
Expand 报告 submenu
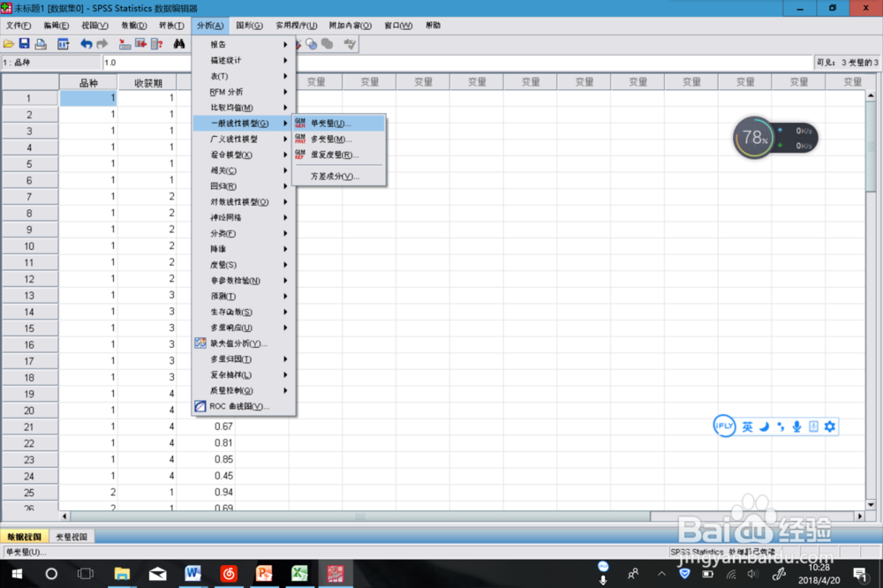click(x=244, y=44)
